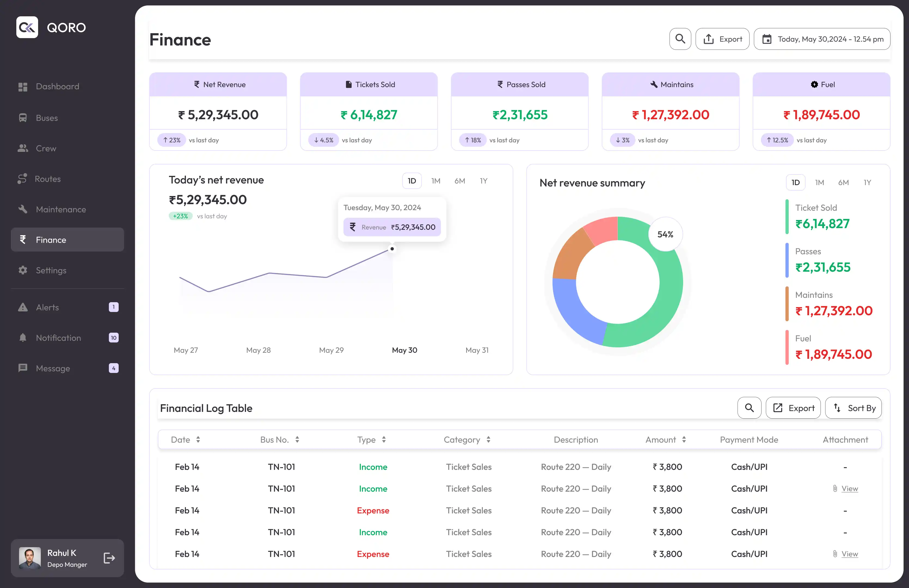Click the Settings gear icon
The width and height of the screenshot is (909, 588).
[x=23, y=270]
